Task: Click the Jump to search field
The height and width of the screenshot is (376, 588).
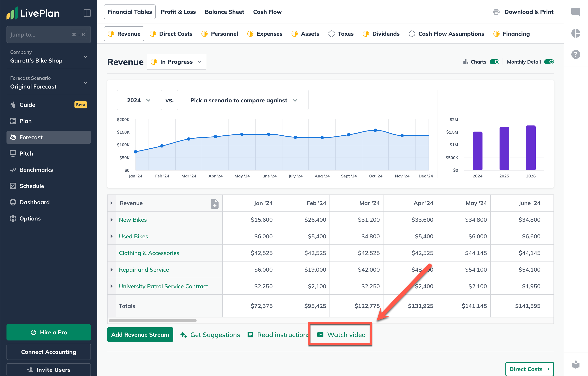Action: (48, 35)
